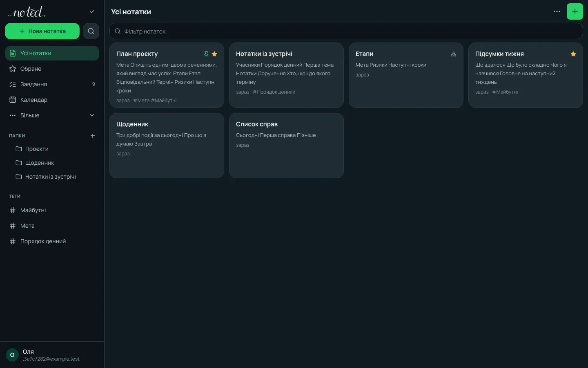Open the Нотатки із зустрічі note card title
The width and height of the screenshot is (588, 368).
(264, 54)
